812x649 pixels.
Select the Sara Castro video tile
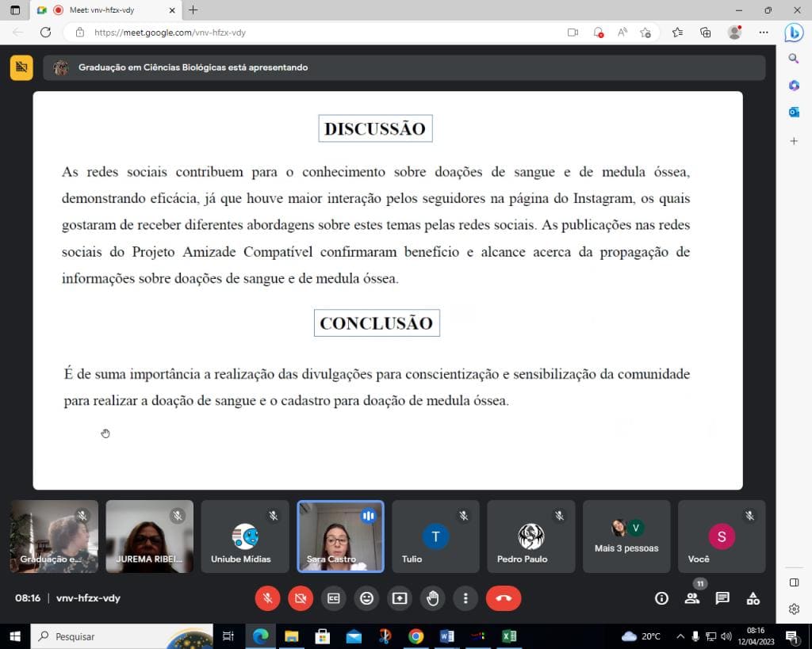click(341, 536)
